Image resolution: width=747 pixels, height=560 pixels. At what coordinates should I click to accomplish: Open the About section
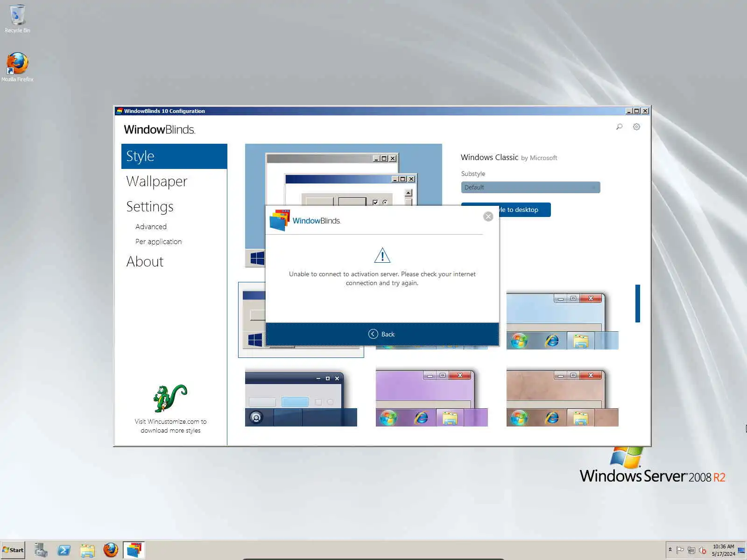145,261
